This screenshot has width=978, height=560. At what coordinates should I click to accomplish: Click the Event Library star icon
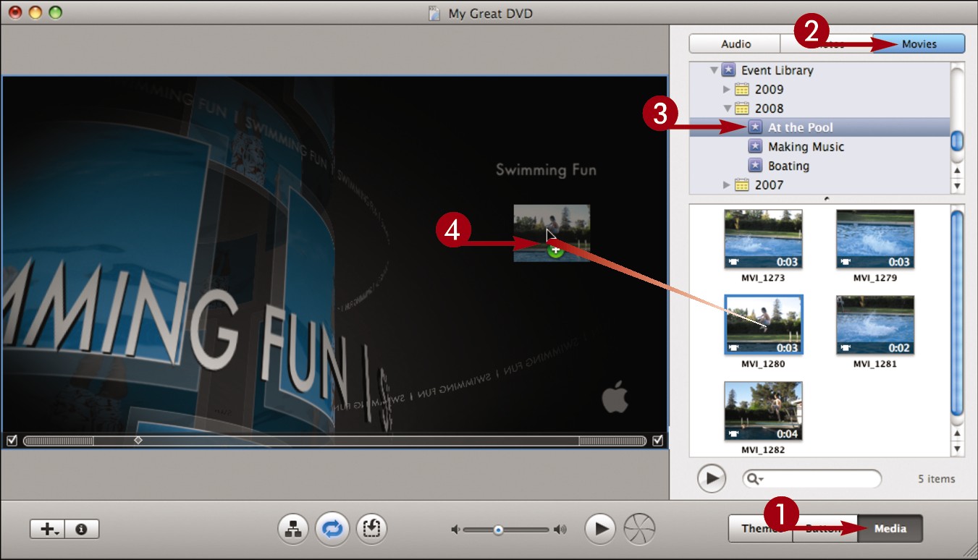pyautogui.click(x=729, y=70)
